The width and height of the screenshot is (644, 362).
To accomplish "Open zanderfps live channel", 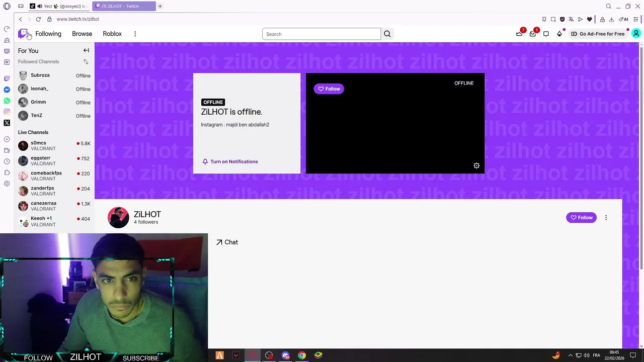I will [54, 191].
